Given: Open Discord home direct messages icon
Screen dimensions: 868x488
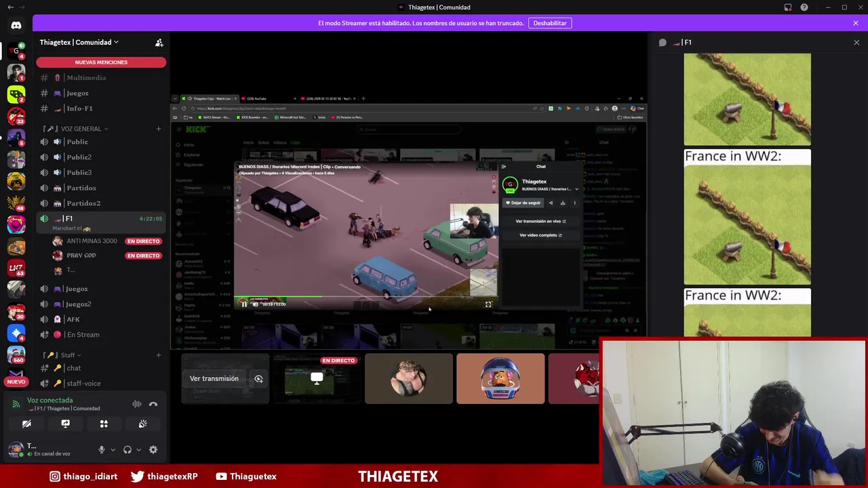Looking at the screenshot, I should 16,26.
